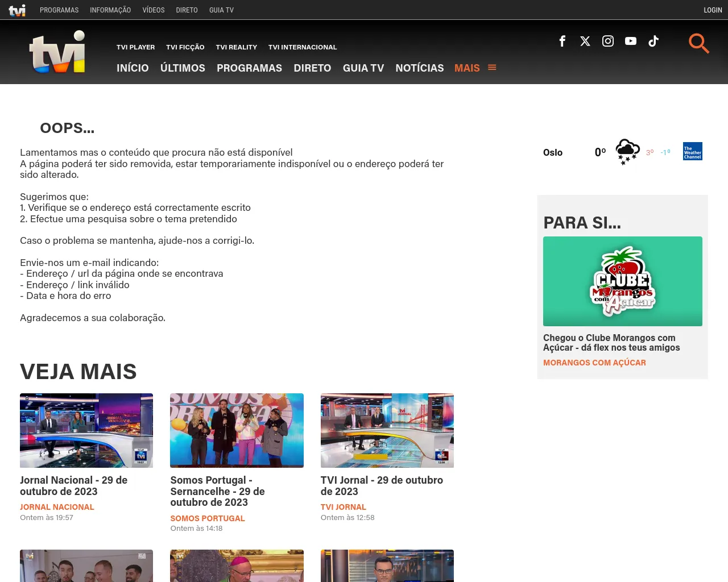Go to NOTÍCIAS in main navigation
This screenshot has width=728, height=582.
tap(420, 68)
